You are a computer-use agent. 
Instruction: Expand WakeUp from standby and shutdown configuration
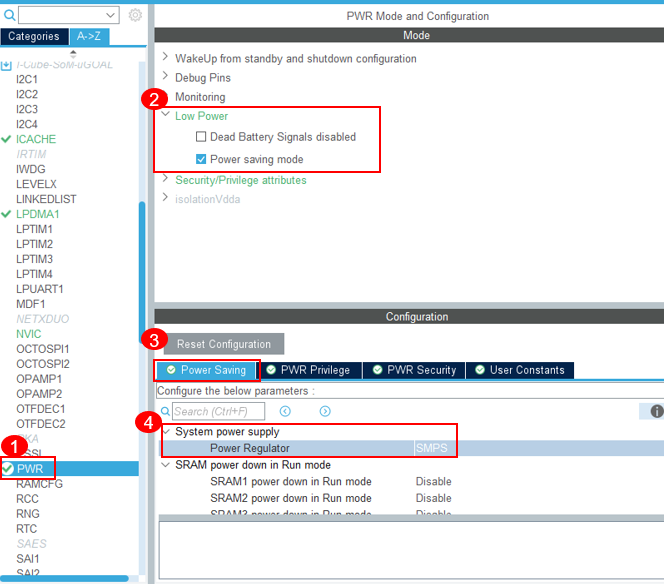tap(166, 56)
